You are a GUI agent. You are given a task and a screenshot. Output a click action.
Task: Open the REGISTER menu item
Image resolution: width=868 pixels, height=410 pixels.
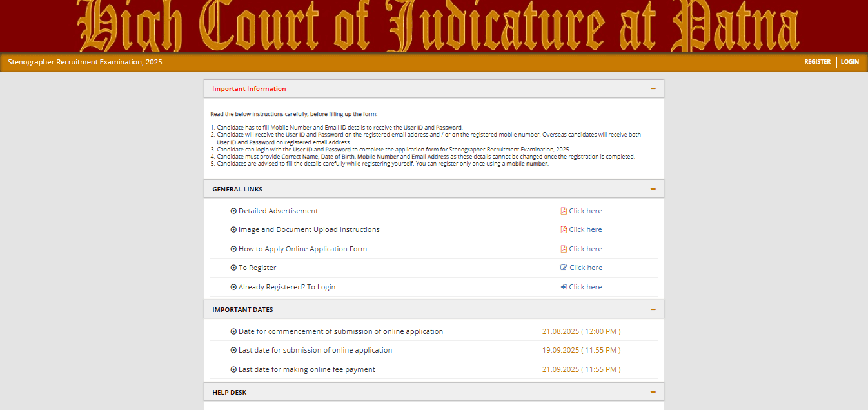coord(817,61)
